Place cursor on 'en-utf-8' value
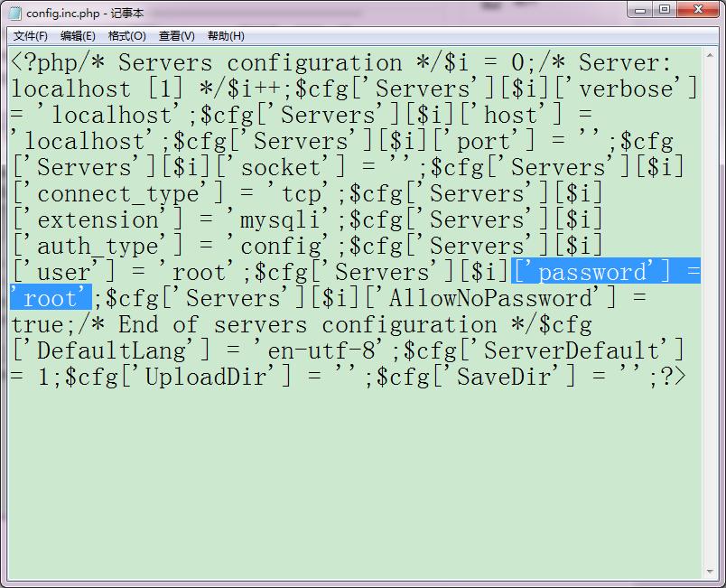This screenshot has width=726, height=588. (330, 350)
